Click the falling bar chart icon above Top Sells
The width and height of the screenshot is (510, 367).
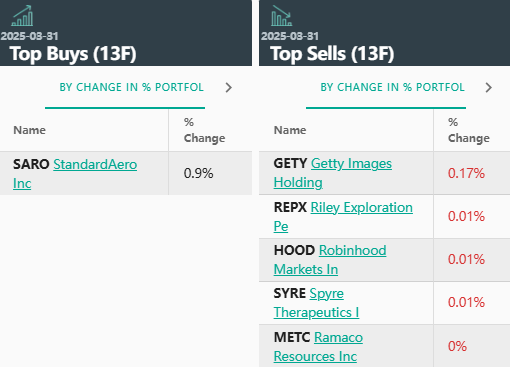click(x=282, y=16)
